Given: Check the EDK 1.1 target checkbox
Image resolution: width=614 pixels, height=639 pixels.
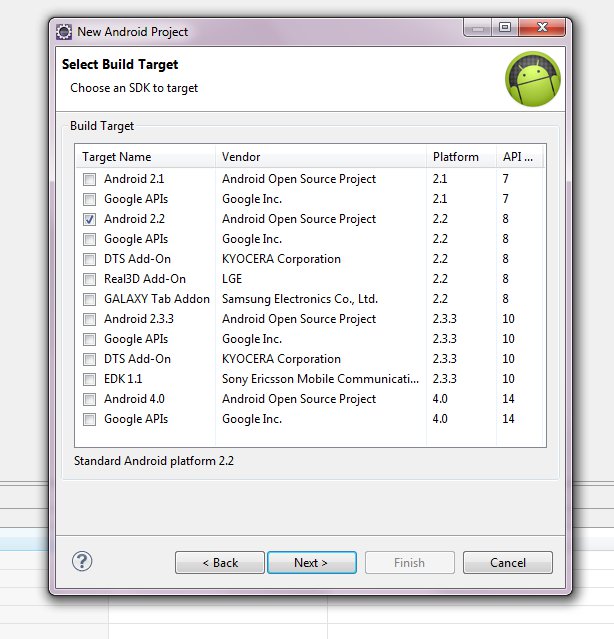Looking at the screenshot, I should pyautogui.click(x=89, y=379).
